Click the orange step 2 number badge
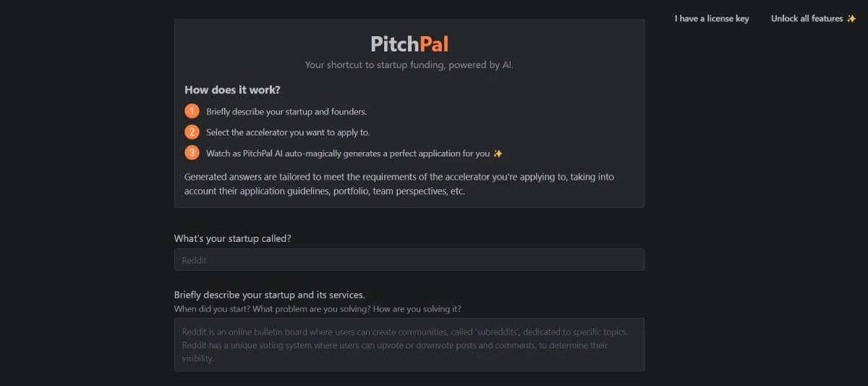868x386 pixels. (192, 132)
